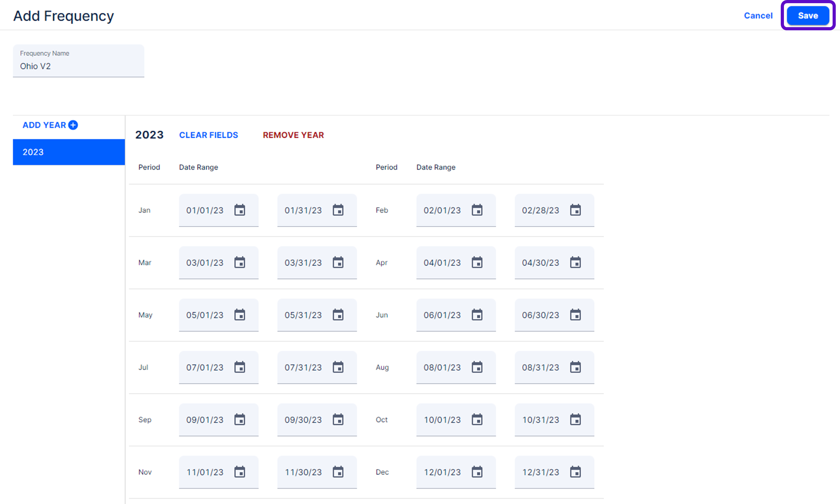Image resolution: width=840 pixels, height=504 pixels.
Task: Open calendar for Dec end date 12/31/23
Action: coord(576,472)
